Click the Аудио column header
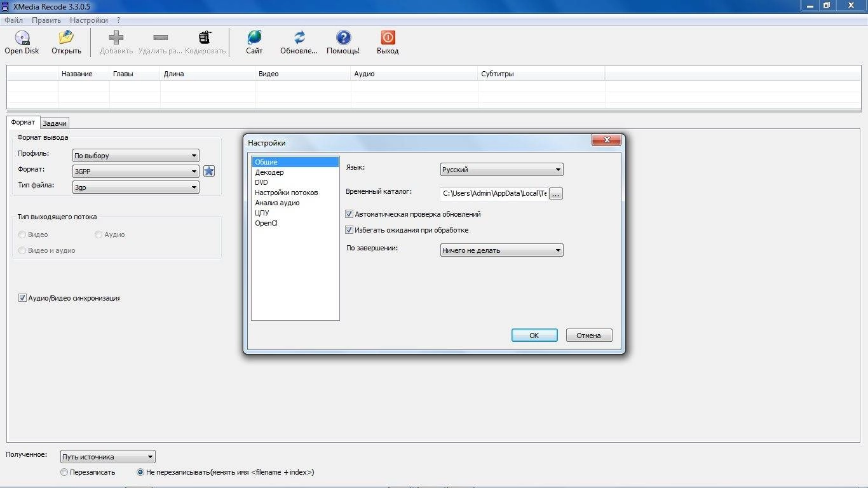This screenshot has width=868, height=488. click(x=414, y=74)
